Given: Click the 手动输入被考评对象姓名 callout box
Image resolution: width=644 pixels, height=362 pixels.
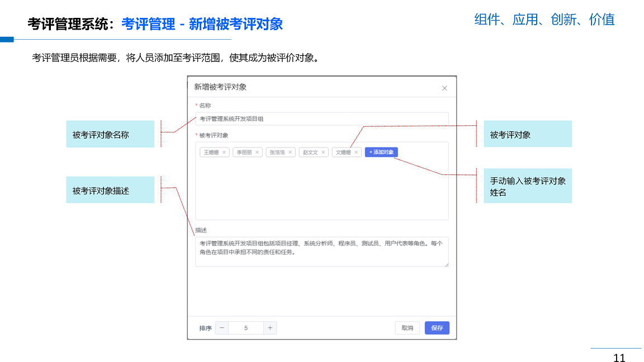Looking at the screenshot, I should tap(527, 186).
